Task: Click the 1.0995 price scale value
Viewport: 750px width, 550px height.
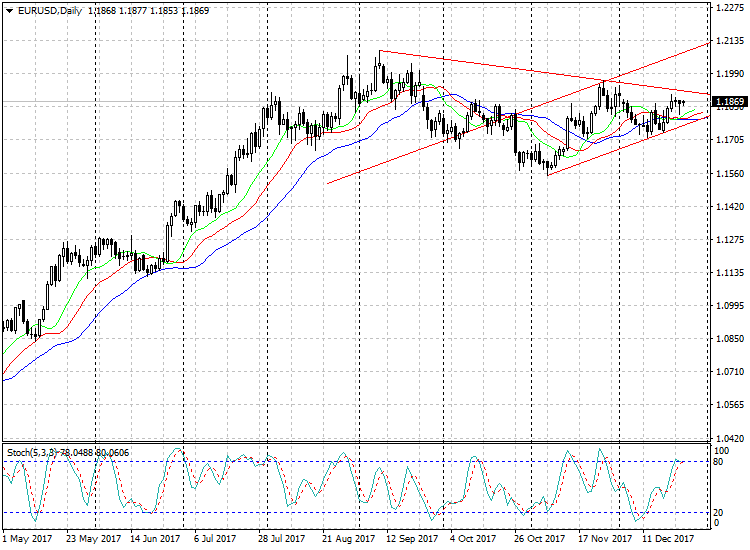Action: click(x=730, y=306)
